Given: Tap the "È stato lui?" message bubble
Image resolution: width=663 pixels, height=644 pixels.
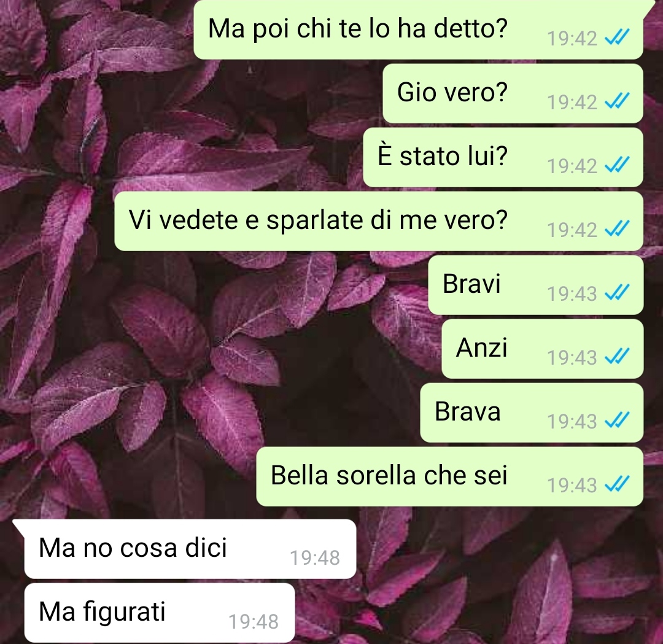Looking at the screenshot, I should pos(503,157).
